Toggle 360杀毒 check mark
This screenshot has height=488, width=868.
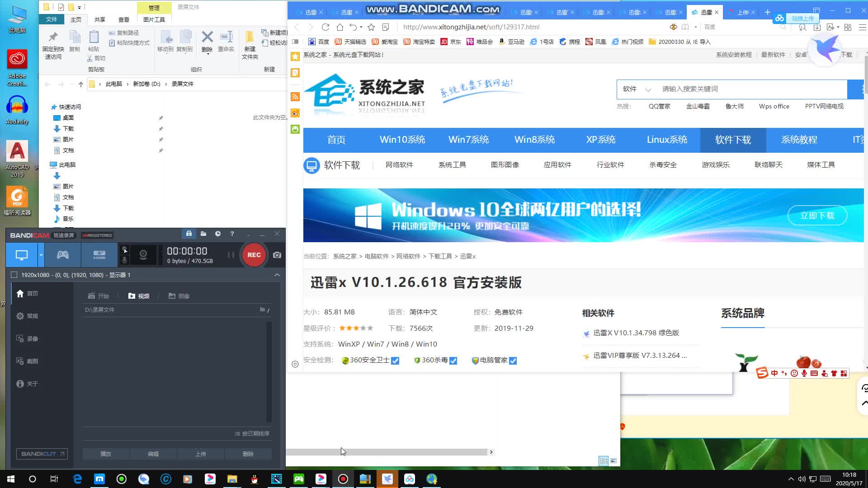point(453,361)
